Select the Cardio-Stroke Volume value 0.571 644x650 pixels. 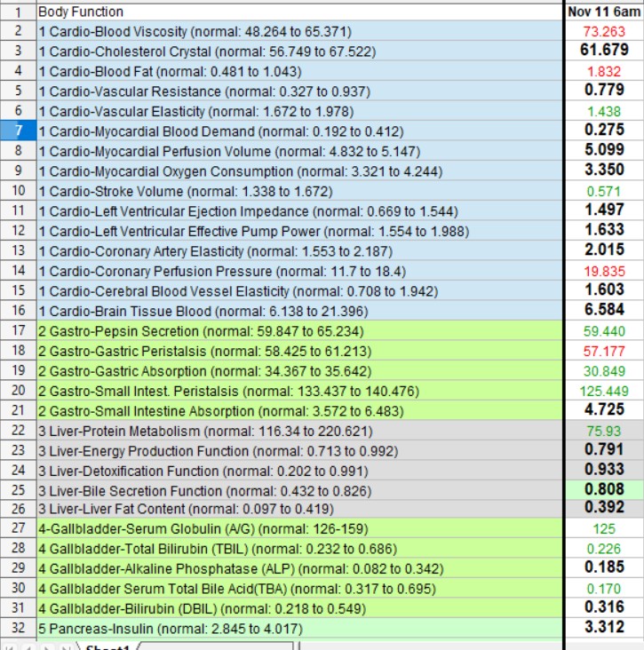point(604,191)
